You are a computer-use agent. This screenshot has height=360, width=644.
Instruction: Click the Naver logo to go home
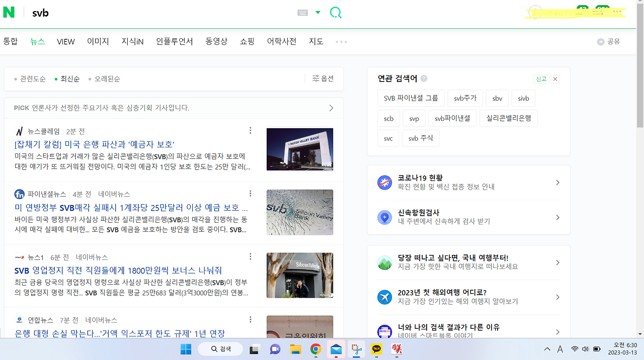(x=9, y=13)
